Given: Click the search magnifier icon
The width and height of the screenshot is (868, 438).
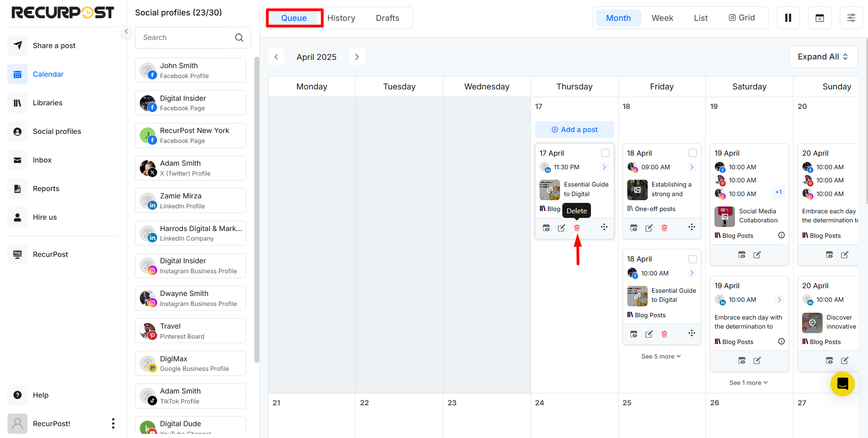Looking at the screenshot, I should (239, 38).
